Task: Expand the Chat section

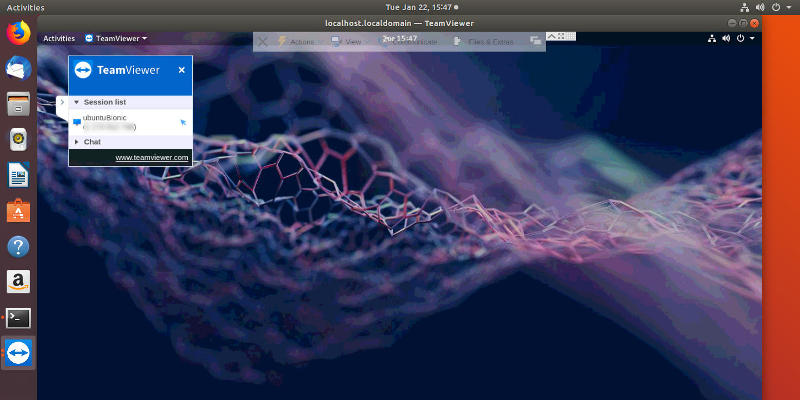Action: [77, 142]
